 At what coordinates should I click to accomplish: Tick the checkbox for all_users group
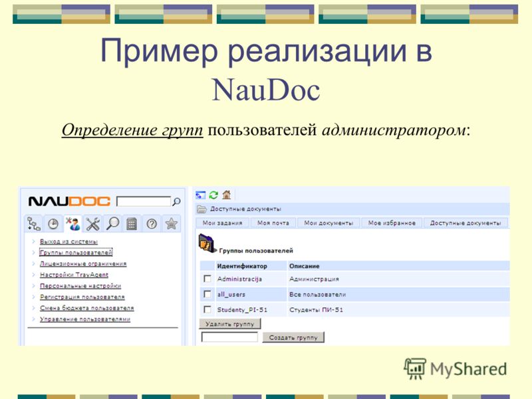pos(207,294)
